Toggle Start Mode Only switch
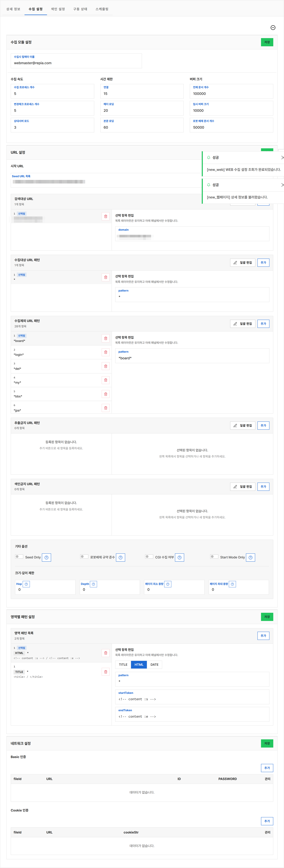This screenshot has height=868, width=284. [x=214, y=556]
